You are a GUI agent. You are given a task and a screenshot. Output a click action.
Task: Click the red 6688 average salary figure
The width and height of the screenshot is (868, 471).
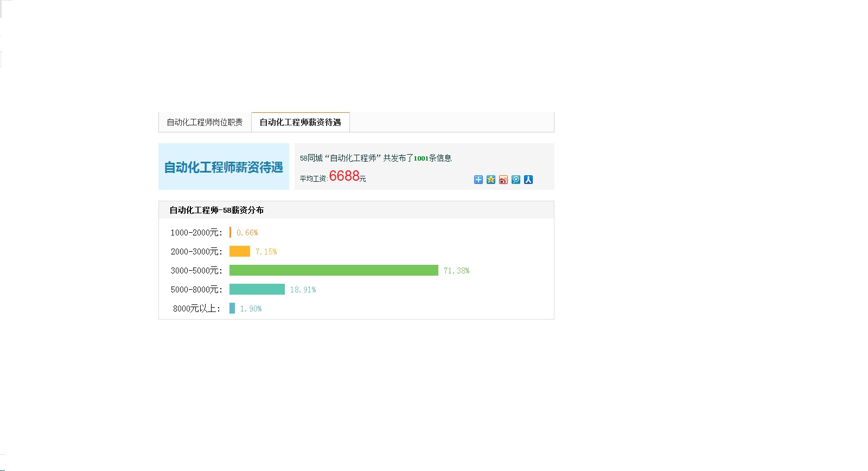coord(344,176)
